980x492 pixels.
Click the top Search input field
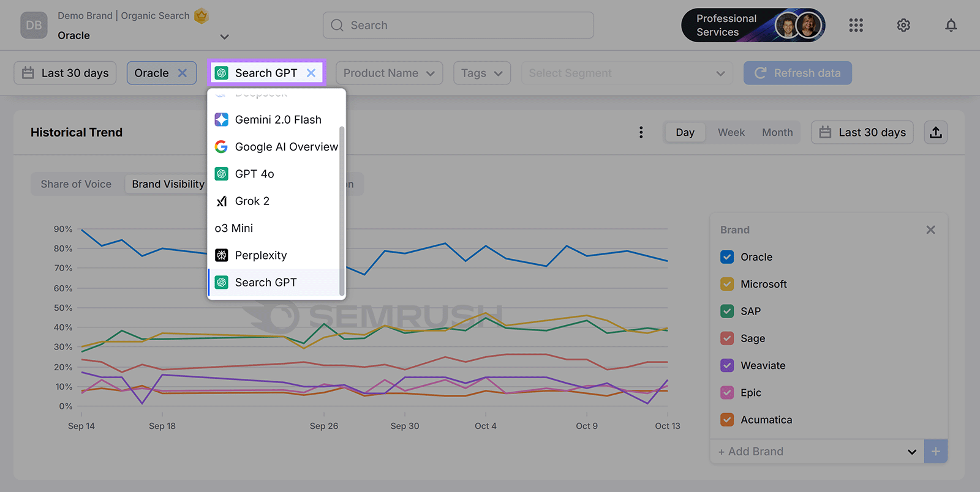pos(458,25)
